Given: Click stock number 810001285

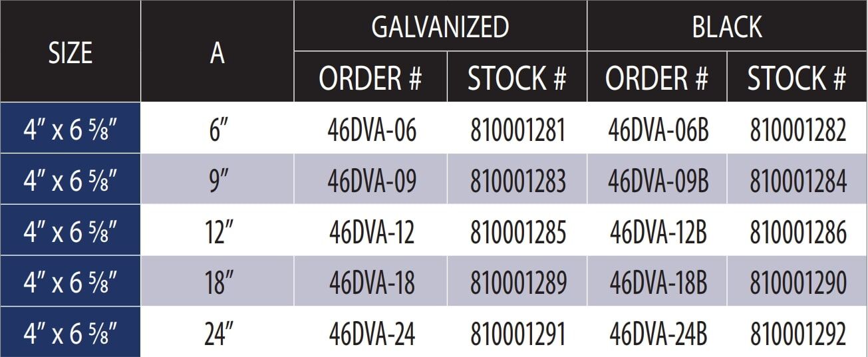Looking at the screenshot, I should click(517, 233).
